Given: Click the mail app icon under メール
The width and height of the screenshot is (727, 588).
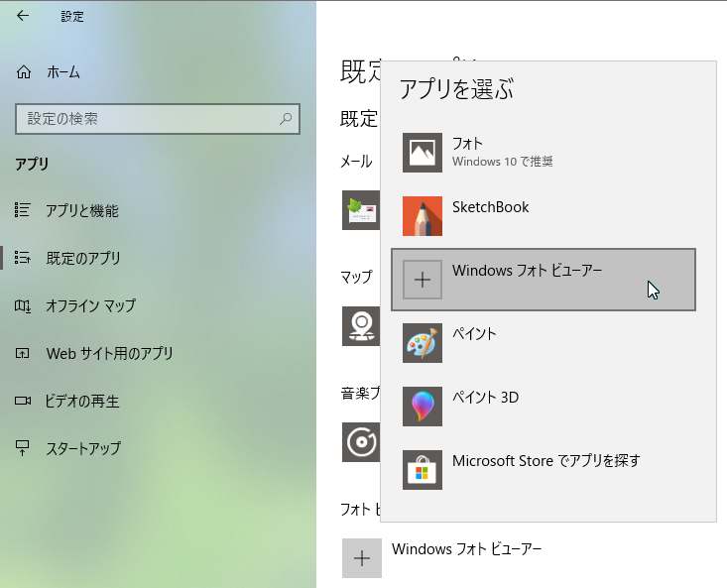Looking at the screenshot, I should pyautogui.click(x=361, y=210).
